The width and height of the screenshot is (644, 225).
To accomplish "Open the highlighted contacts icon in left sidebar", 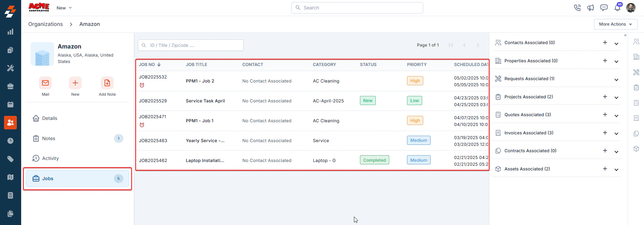I will point(10,123).
